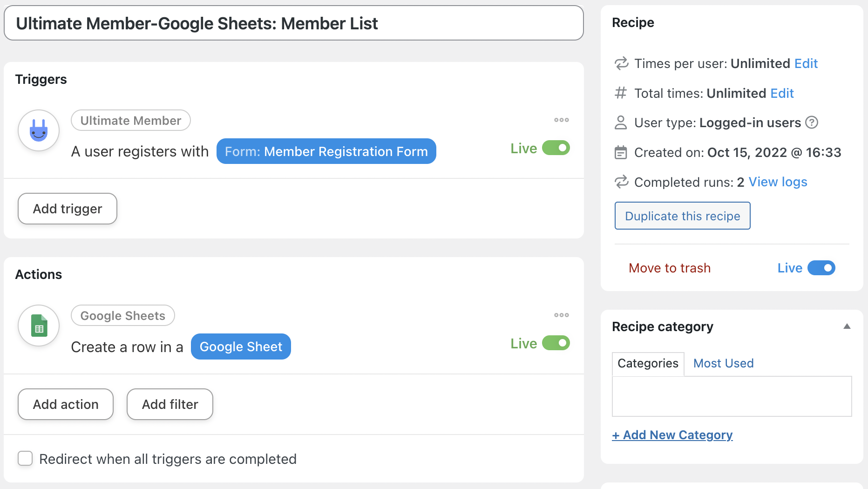
Task: Click the Add action button
Action: click(x=66, y=404)
